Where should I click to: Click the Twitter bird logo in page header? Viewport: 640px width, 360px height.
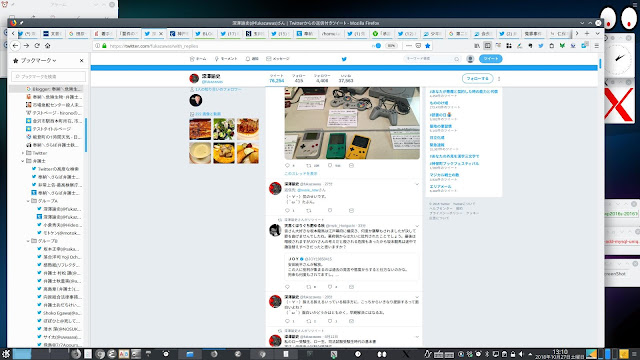coord(344,59)
